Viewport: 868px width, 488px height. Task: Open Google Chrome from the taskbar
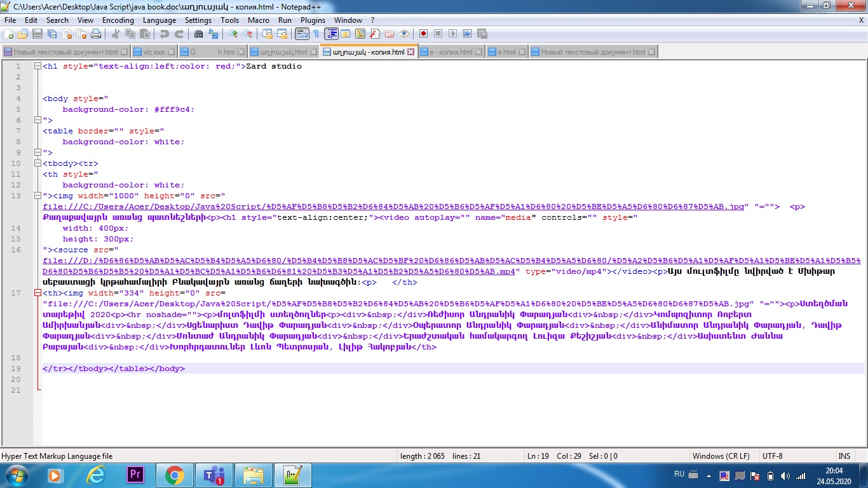point(174,475)
